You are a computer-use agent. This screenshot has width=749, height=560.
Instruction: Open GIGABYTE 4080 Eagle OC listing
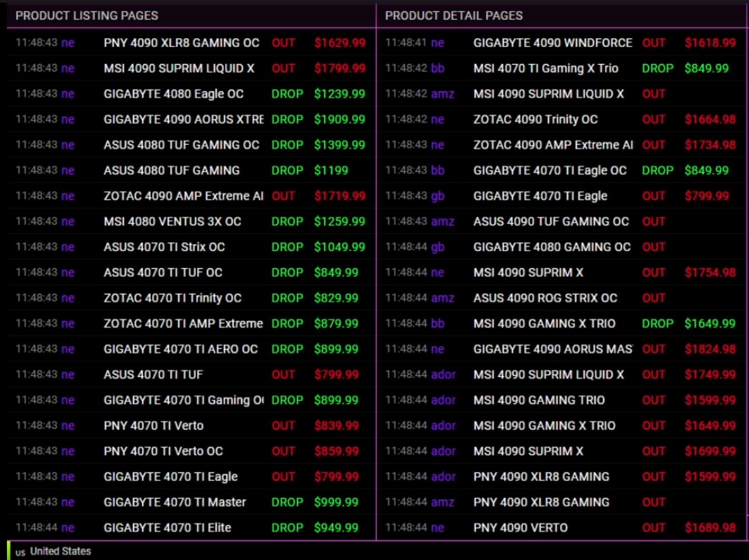[x=174, y=94]
